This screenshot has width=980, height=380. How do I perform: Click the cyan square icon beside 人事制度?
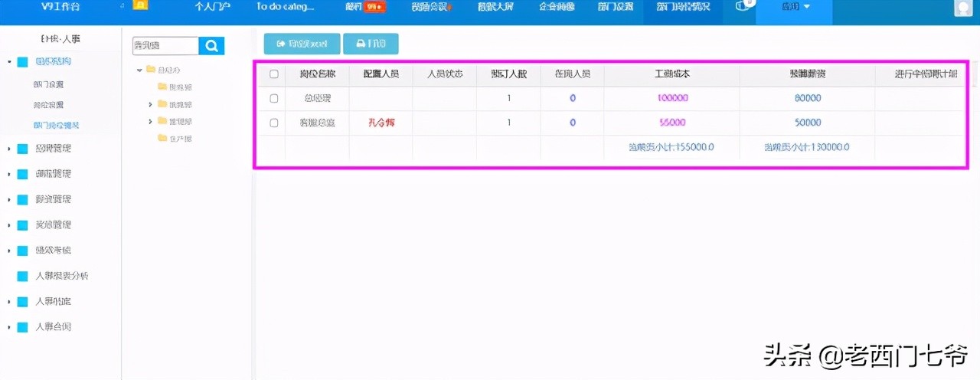pos(22,302)
